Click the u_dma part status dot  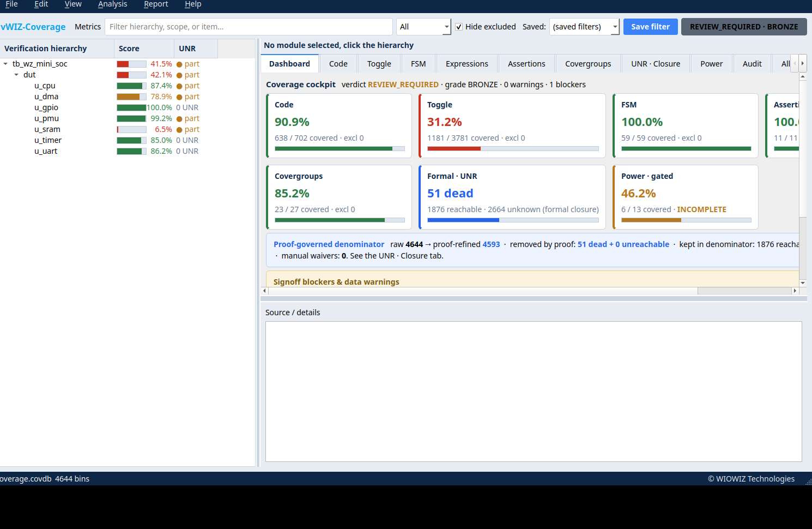[179, 97]
